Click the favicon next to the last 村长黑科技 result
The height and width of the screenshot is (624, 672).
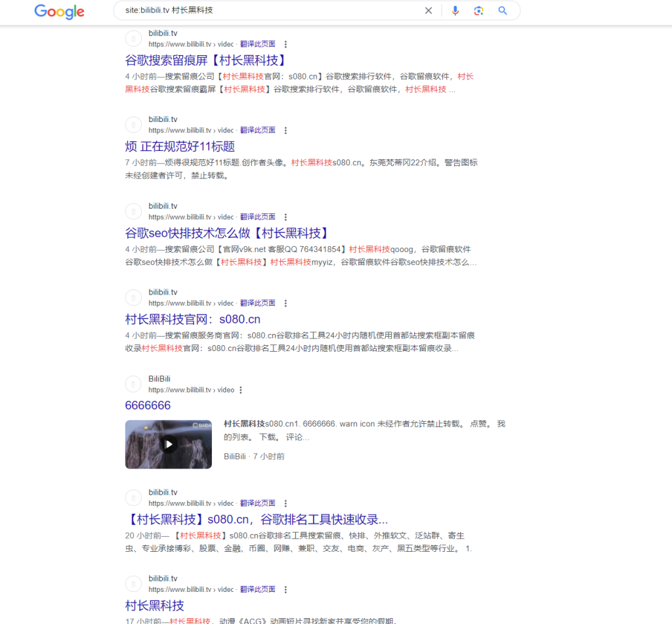point(133,583)
